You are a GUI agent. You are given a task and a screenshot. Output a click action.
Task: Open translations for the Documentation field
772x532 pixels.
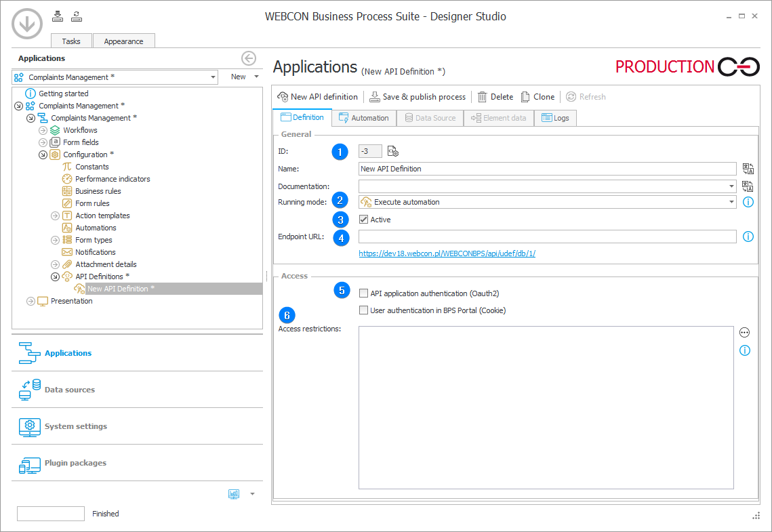(x=748, y=186)
